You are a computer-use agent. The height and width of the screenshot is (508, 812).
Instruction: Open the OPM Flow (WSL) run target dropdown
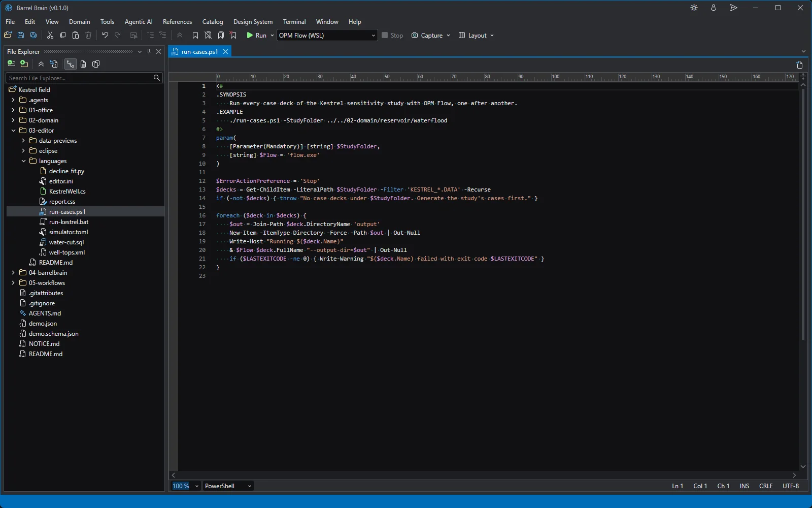[x=327, y=35]
